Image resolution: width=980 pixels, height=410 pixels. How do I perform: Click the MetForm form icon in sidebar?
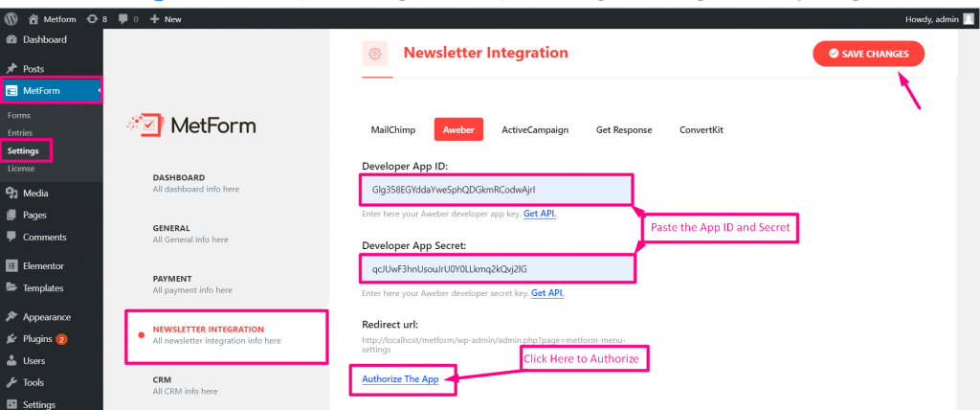(11, 91)
